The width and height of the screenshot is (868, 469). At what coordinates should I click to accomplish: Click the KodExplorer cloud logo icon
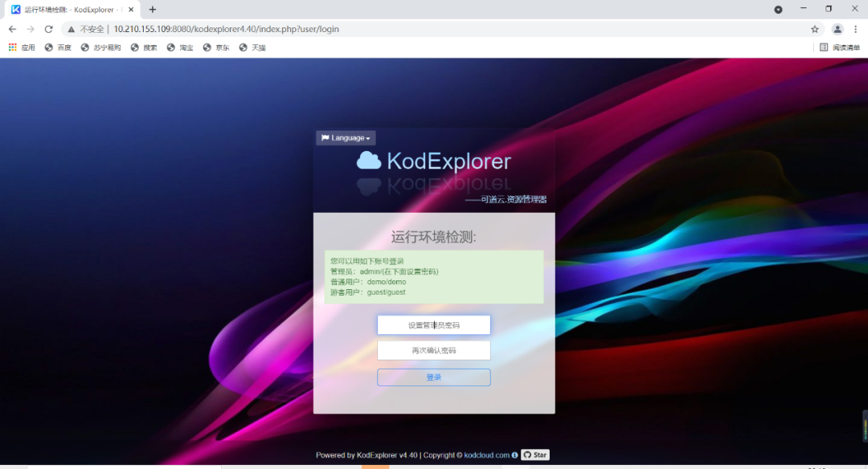(x=369, y=161)
